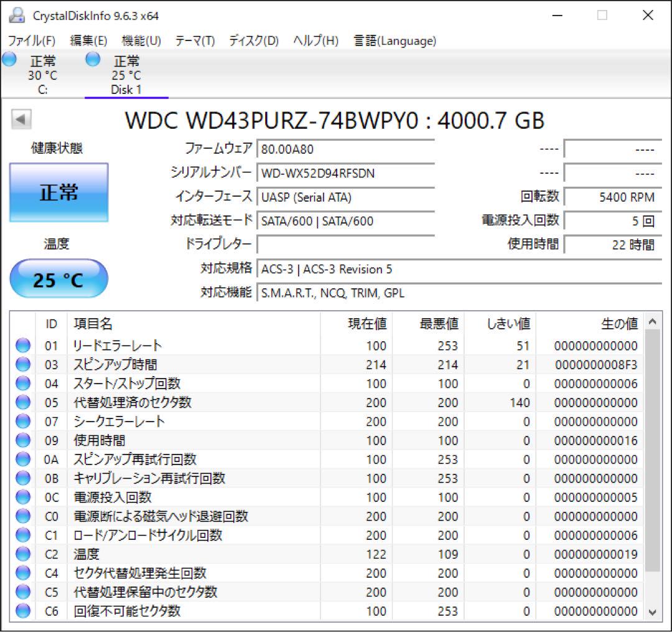Click the status orb for attribute 07 シークエラーレート
The height and width of the screenshot is (632, 672).
23,422
